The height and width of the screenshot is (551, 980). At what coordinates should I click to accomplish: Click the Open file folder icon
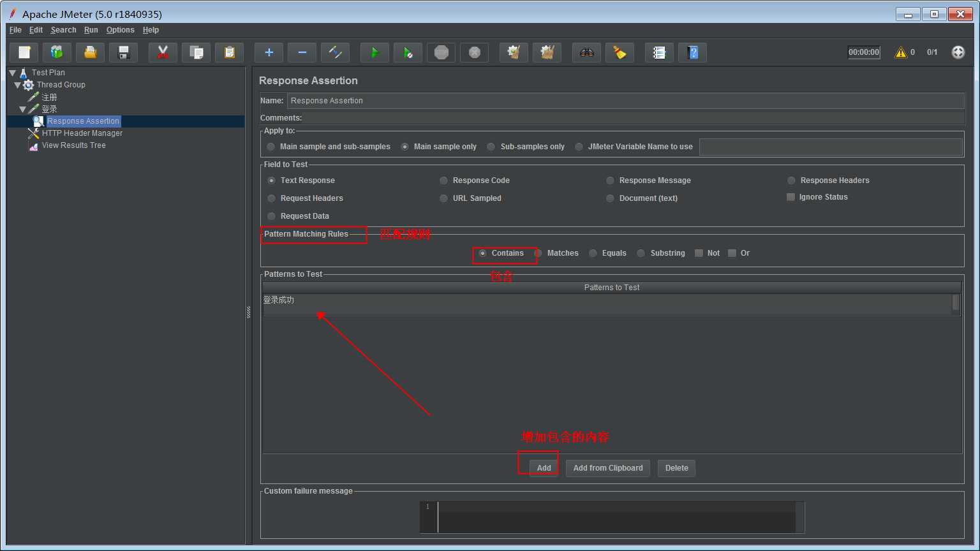(x=90, y=52)
